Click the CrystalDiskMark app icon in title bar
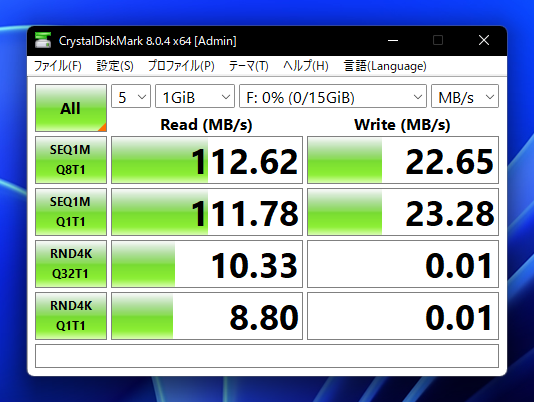 coord(43,41)
